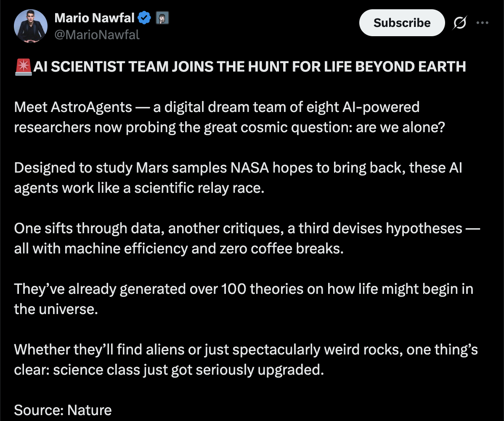Open the three-dot more options menu
Screen dimensions: 504x421
pyautogui.click(x=482, y=23)
